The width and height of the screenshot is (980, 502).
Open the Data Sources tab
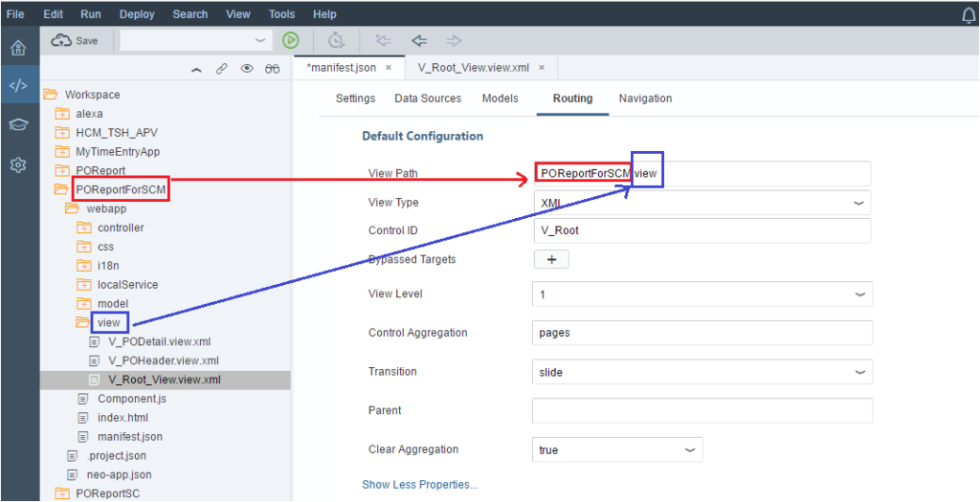(428, 98)
